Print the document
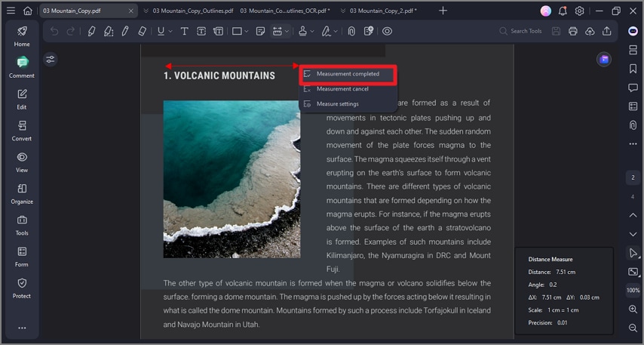Screen dimensions: 644x345 pyautogui.click(x=573, y=31)
